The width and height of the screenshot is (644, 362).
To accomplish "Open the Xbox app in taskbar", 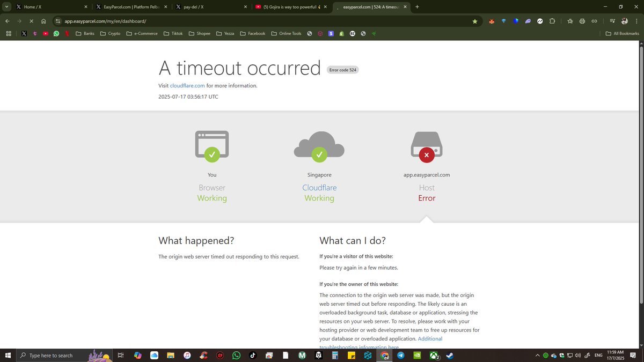I will pos(434,355).
